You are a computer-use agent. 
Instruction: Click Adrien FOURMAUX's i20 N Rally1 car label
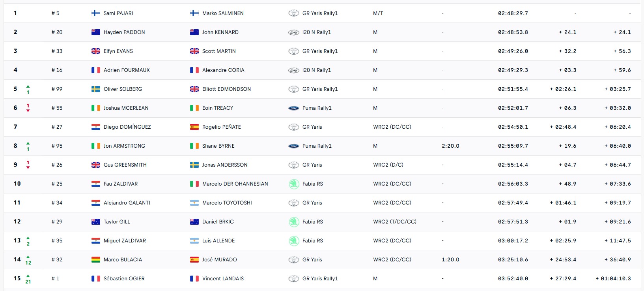[317, 70]
